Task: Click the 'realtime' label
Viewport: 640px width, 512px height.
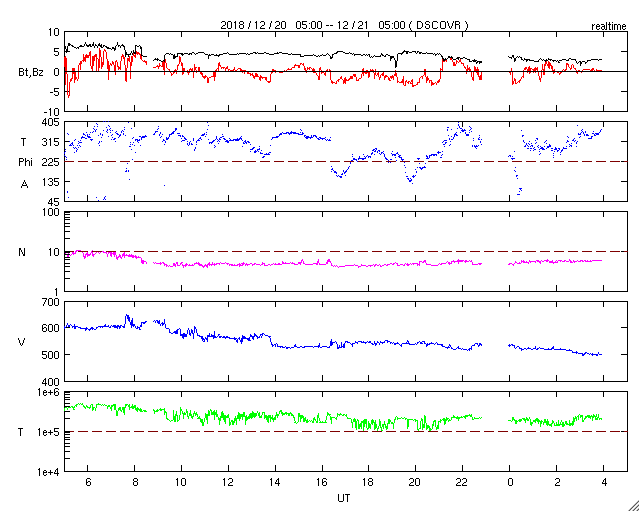Action: click(609, 27)
